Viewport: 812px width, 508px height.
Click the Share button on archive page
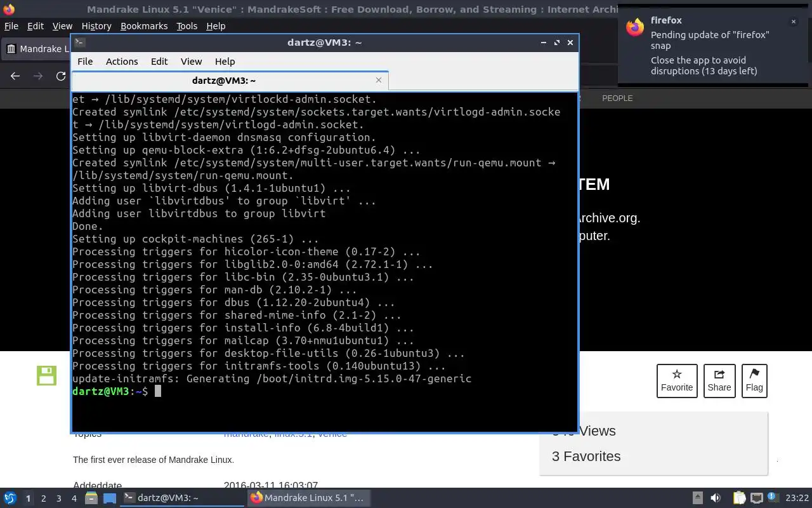pyautogui.click(x=719, y=381)
